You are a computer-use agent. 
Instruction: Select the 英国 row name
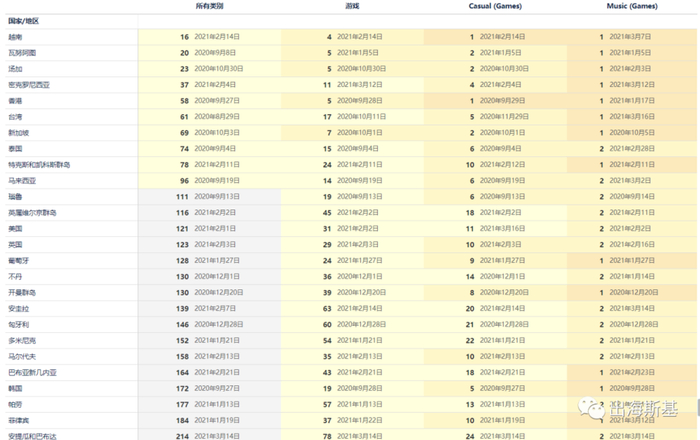pyautogui.click(x=15, y=245)
